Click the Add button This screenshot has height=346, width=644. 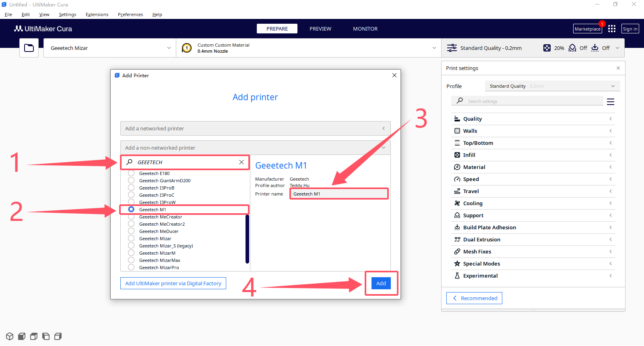[x=381, y=283]
